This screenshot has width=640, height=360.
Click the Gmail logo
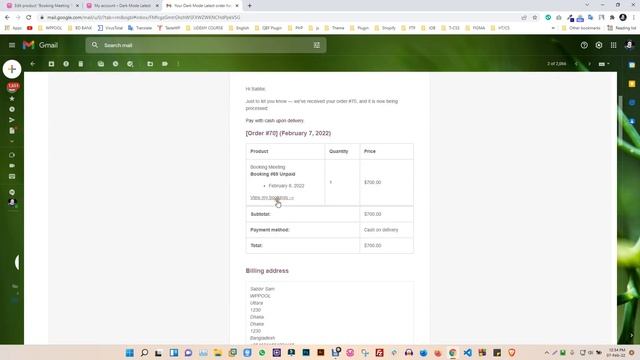point(40,45)
